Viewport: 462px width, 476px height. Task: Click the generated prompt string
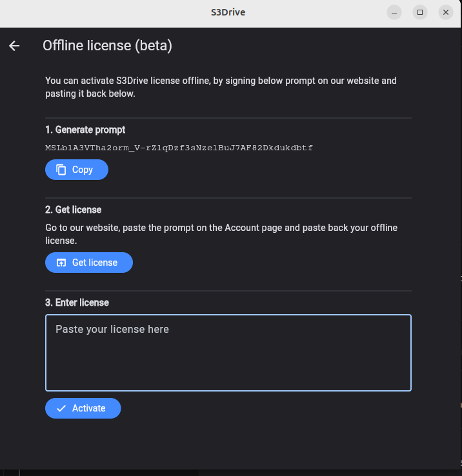pyautogui.click(x=179, y=148)
